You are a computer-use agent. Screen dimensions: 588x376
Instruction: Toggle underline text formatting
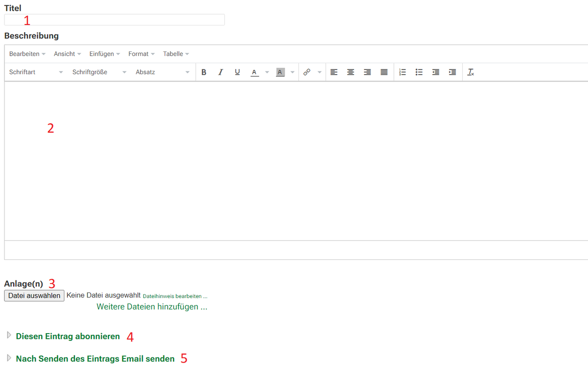[237, 72]
